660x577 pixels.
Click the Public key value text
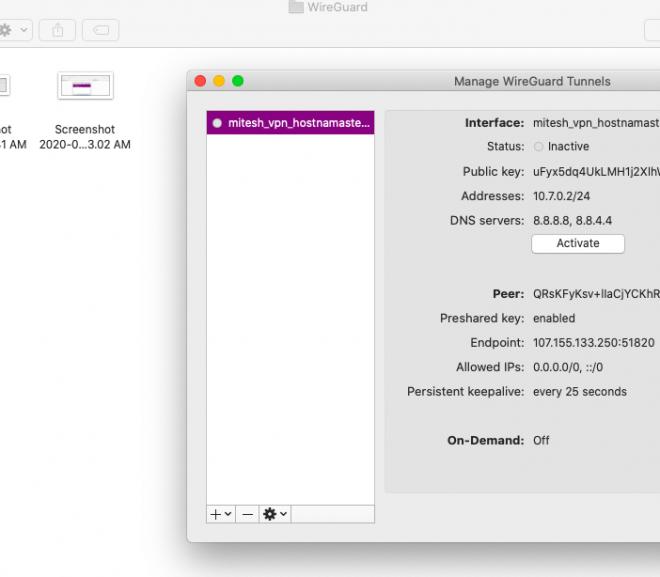click(596, 172)
